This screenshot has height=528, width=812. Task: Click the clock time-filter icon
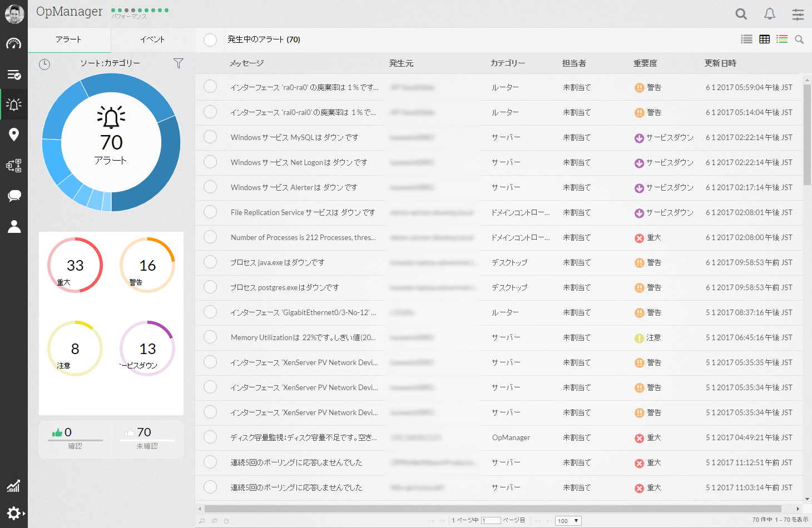click(x=44, y=64)
